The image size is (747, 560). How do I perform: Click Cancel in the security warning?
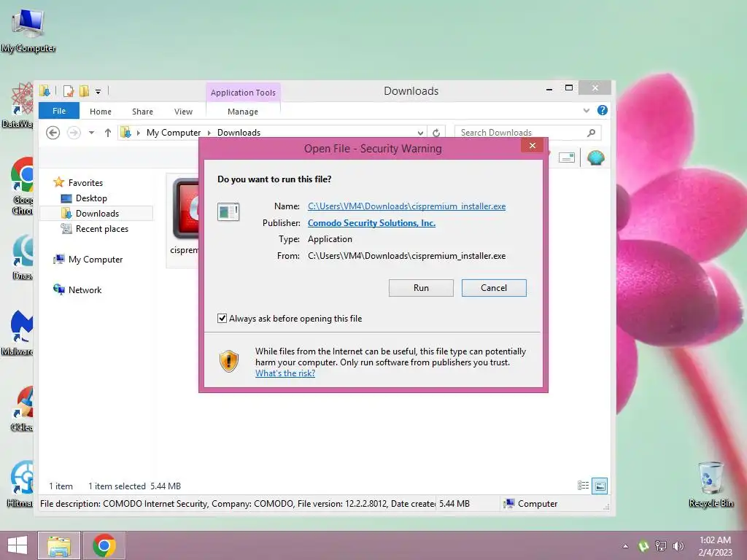click(x=494, y=287)
